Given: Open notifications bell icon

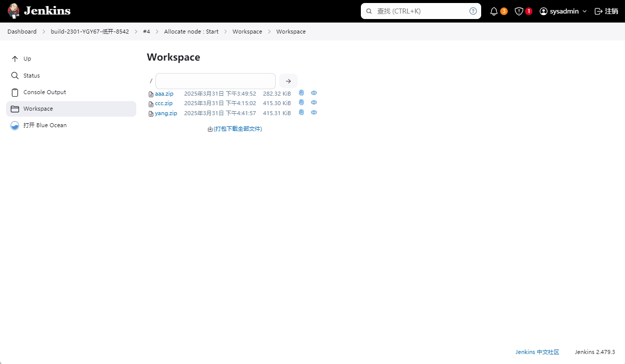Looking at the screenshot, I should tap(494, 11).
